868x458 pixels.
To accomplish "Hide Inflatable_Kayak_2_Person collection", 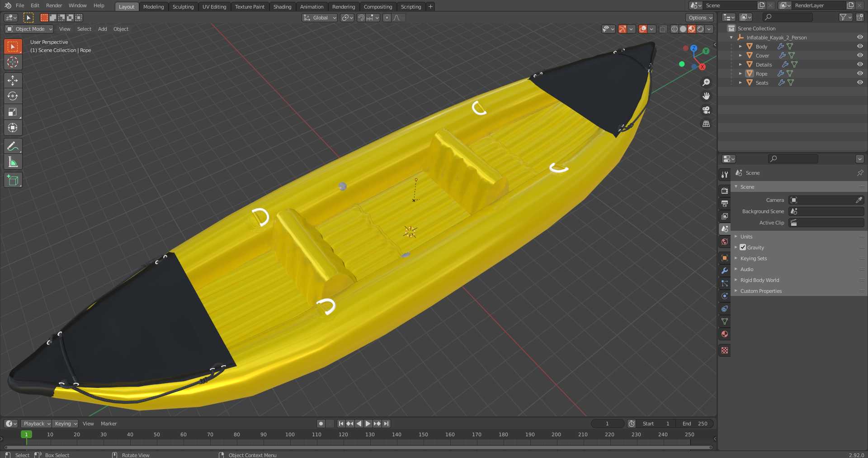I will point(860,37).
